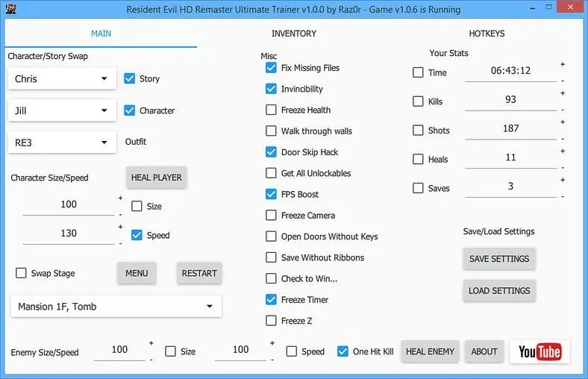The height and width of the screenshot is (379, 588).
Task: Uncheck the Character checkbox
Action: 129,110
